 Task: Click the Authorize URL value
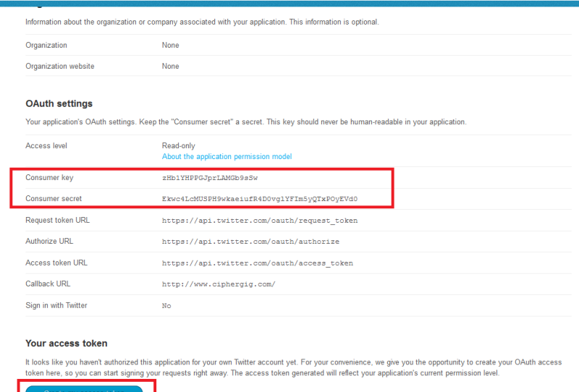pos(250,242)
